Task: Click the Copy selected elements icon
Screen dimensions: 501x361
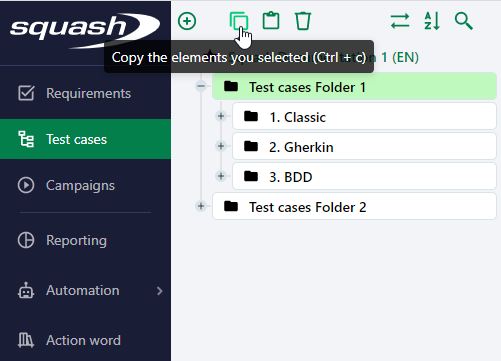Action: click(239, 21)
